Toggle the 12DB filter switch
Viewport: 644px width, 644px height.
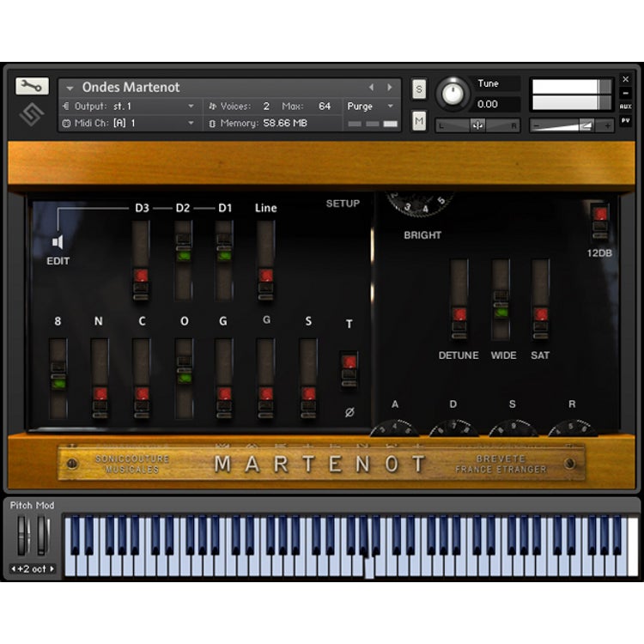600,221
